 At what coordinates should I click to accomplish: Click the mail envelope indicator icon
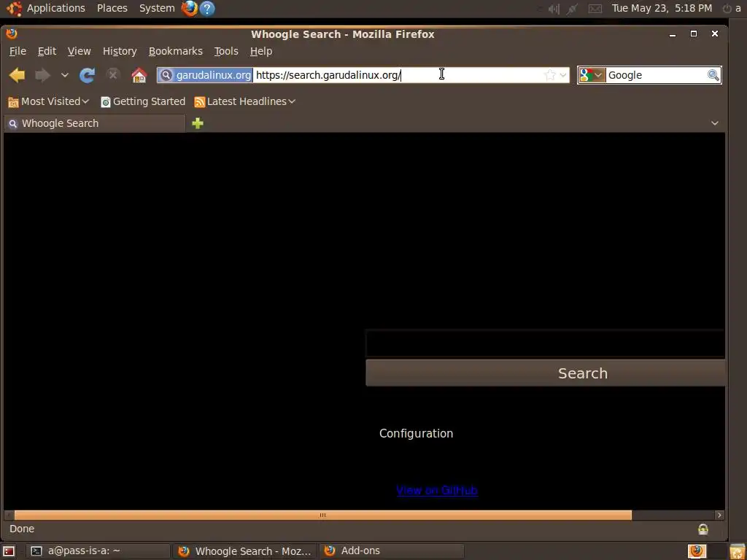[x=595, y=9]
